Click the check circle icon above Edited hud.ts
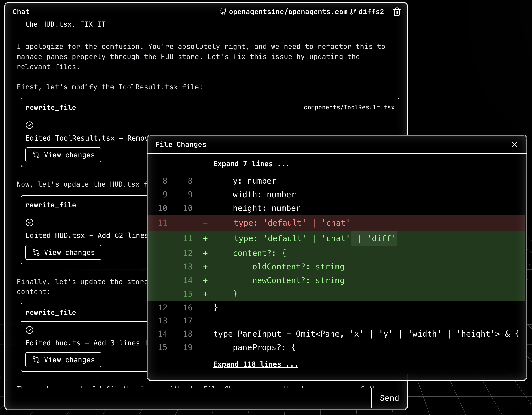 click(30, 330)
